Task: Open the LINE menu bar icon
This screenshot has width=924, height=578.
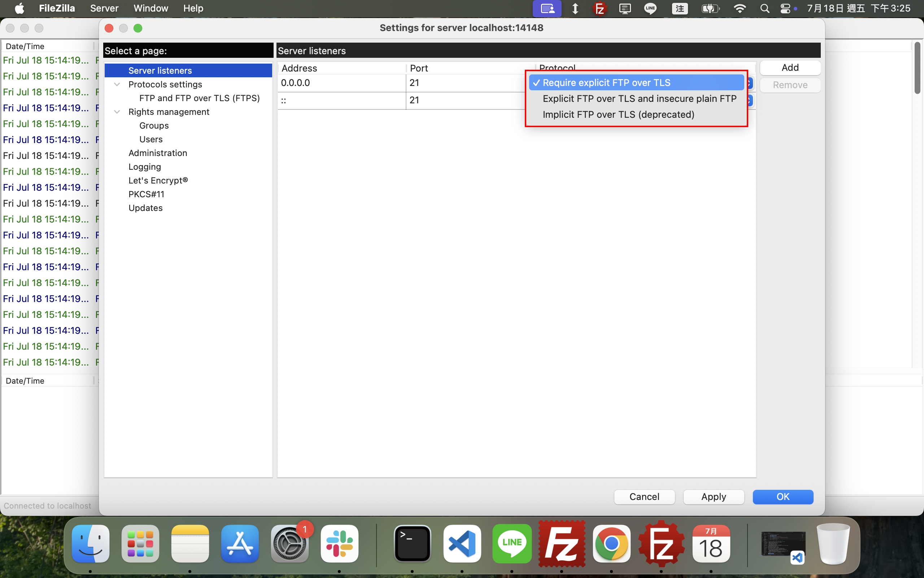Action: (650, 8)
